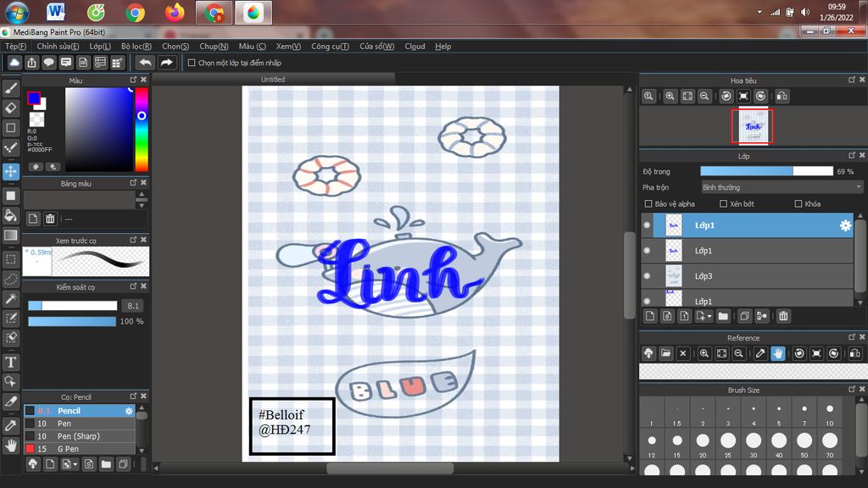868x488 pixels.
Task: Show hidden system tray icons
Action: (x=759, y=12)
